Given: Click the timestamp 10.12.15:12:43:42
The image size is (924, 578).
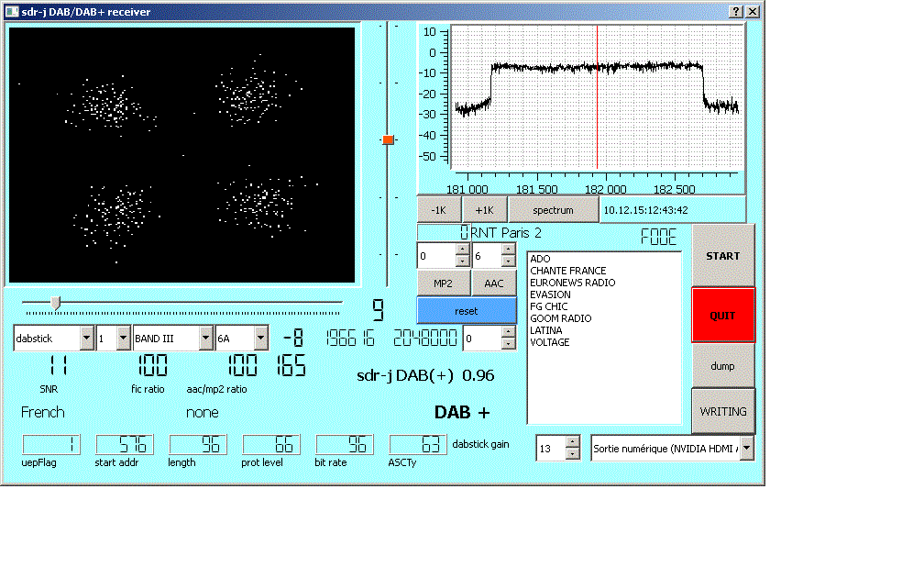Looking at the screenshot, I should [x=646, y=210].
